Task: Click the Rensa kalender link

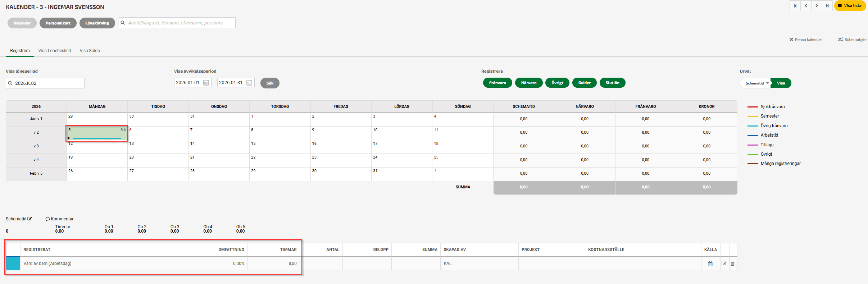Action: (x=806, y=40)
